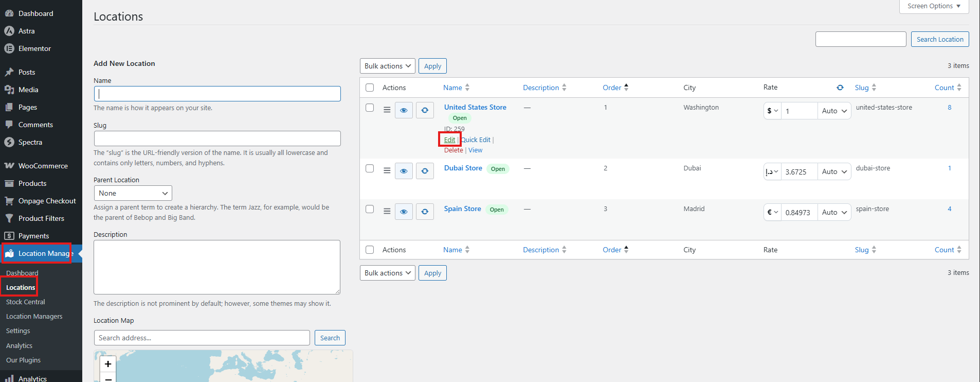The height and width of the screenshot is (382, 980).
Task: Click the Pages icon in sidebar
Action: (9, 107)
